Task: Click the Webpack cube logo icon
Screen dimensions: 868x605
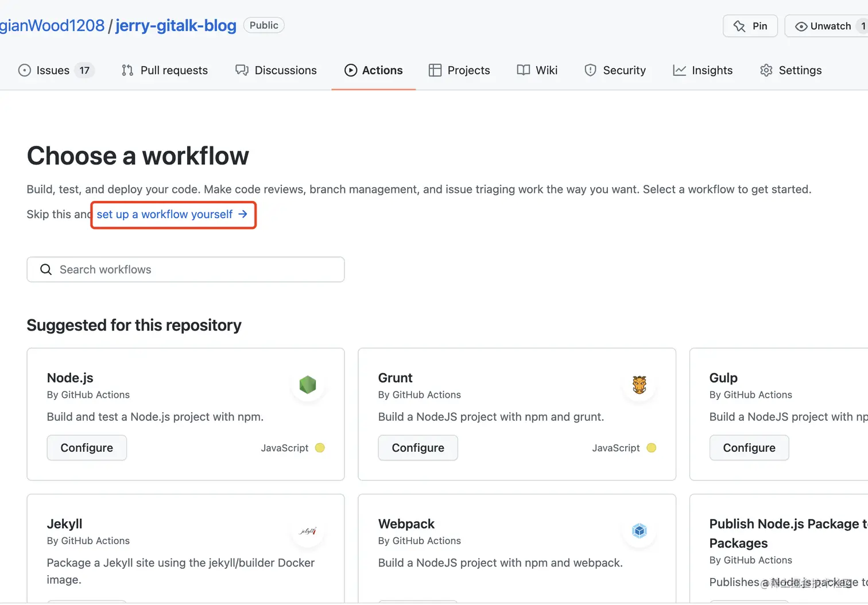Action: 640,531
